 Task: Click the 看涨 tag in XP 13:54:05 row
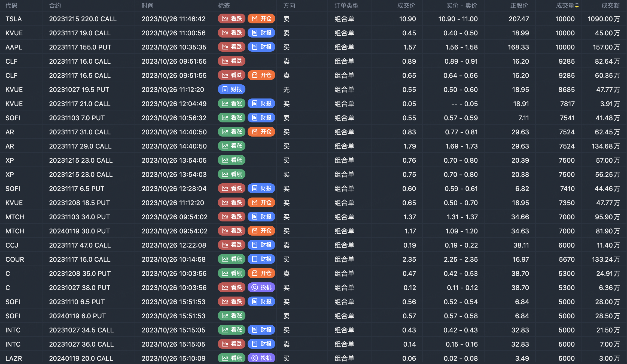coord(232,160)
